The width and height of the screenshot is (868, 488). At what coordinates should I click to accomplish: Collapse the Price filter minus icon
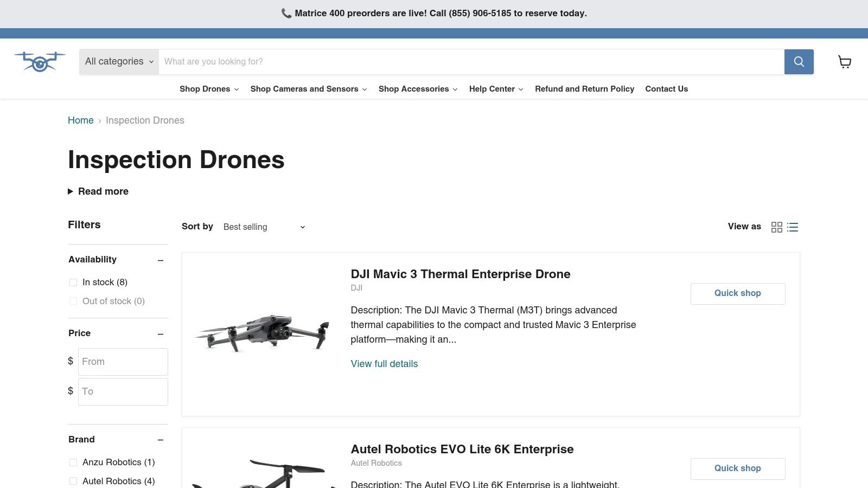(161, 334)
